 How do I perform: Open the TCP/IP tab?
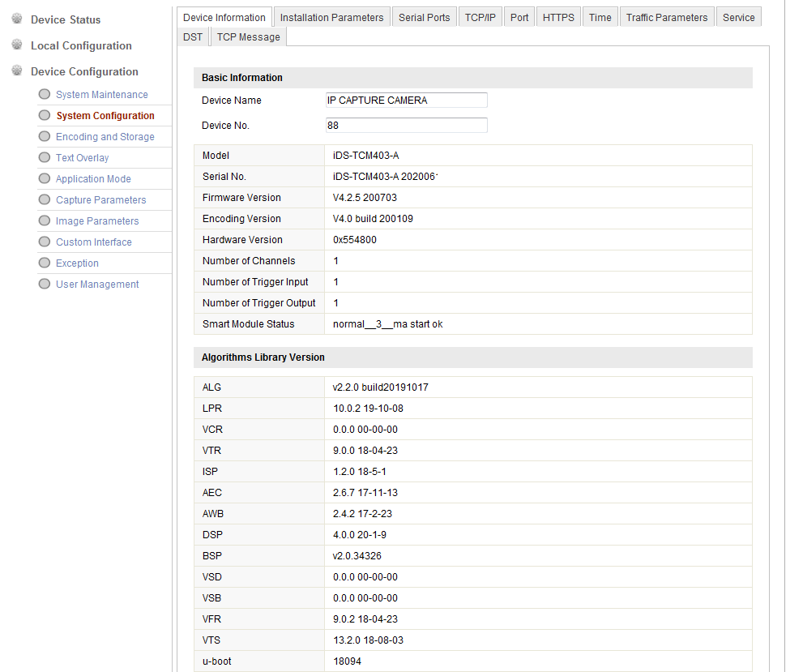coord(480,17)
